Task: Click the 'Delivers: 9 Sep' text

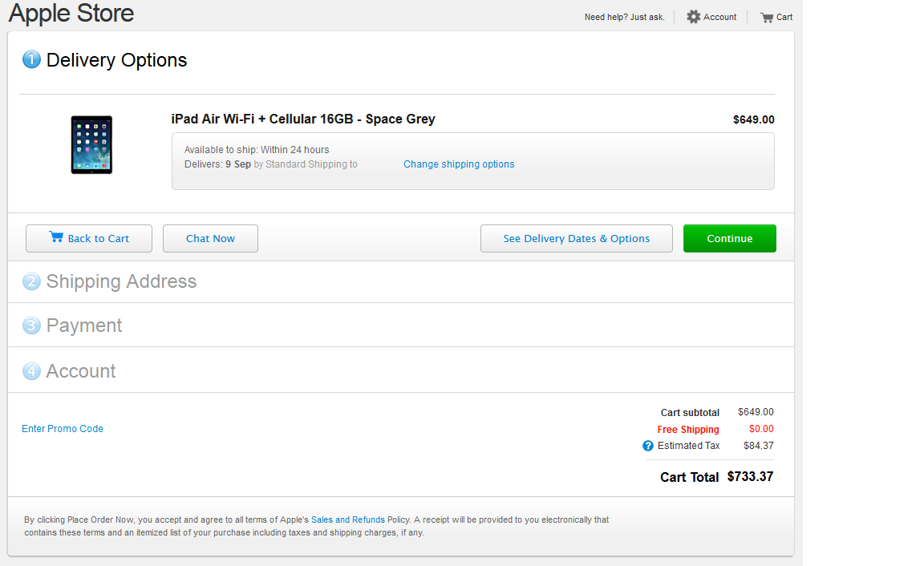Action: click(217, 164)
